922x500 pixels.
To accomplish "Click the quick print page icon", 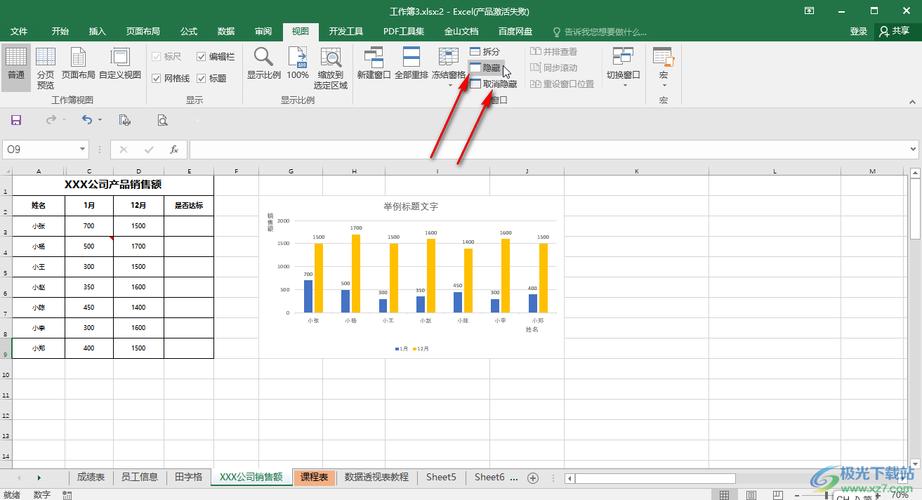I will pyautogui.click(x=124, y=120).
